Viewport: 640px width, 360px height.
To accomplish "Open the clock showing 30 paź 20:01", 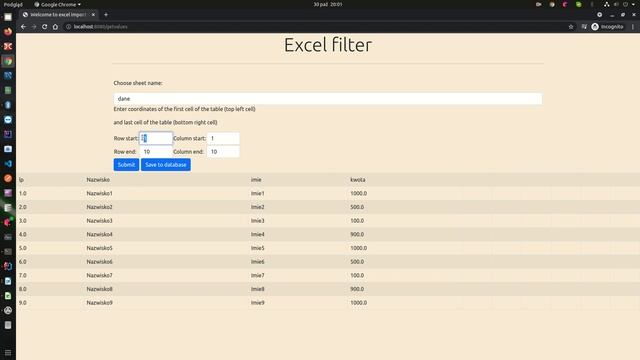I will [x=328, y=4].
